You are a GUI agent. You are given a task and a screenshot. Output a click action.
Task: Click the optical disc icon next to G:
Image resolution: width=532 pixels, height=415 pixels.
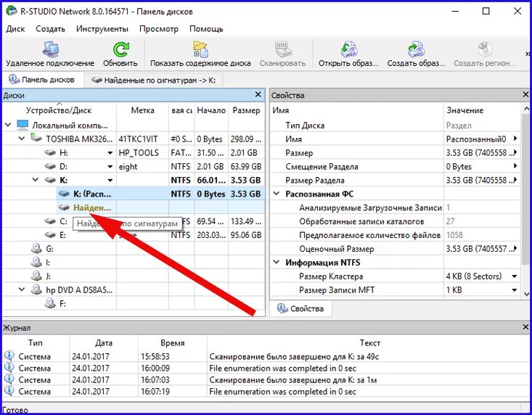[x=36, y=249]
